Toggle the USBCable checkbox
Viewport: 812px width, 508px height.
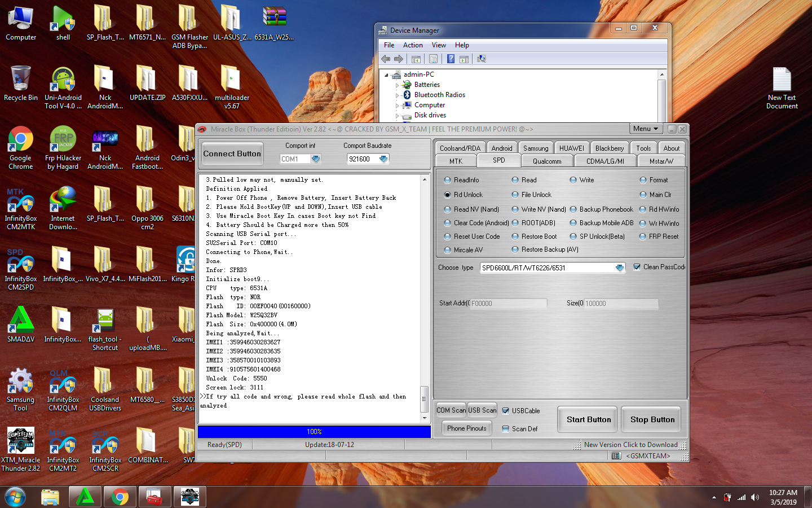[506, 411]
